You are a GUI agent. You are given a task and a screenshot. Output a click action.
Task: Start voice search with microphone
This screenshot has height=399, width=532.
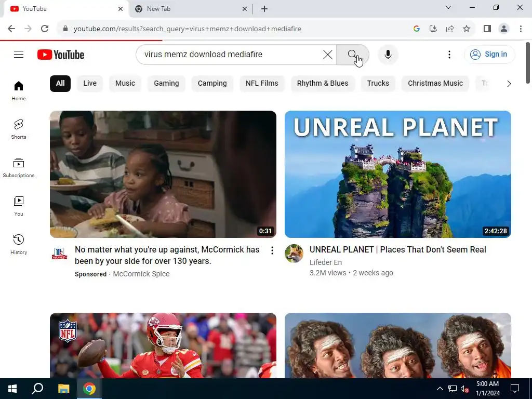tap(388, 54)
